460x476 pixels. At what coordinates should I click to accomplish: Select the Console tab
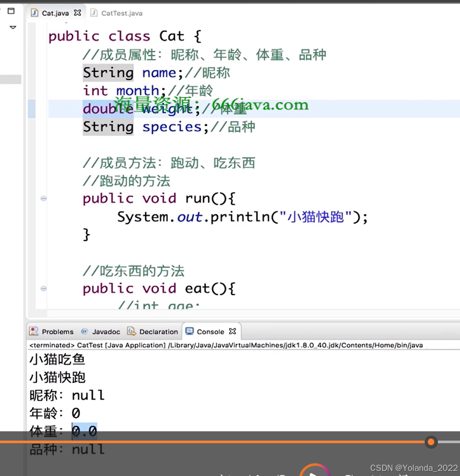210,332
